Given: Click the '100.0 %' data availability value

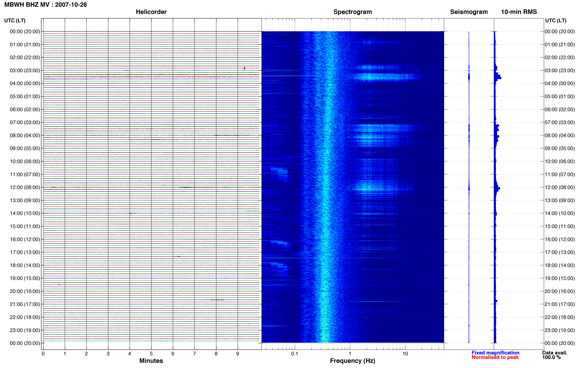Looking at the screenshot, I should [551, 358].
